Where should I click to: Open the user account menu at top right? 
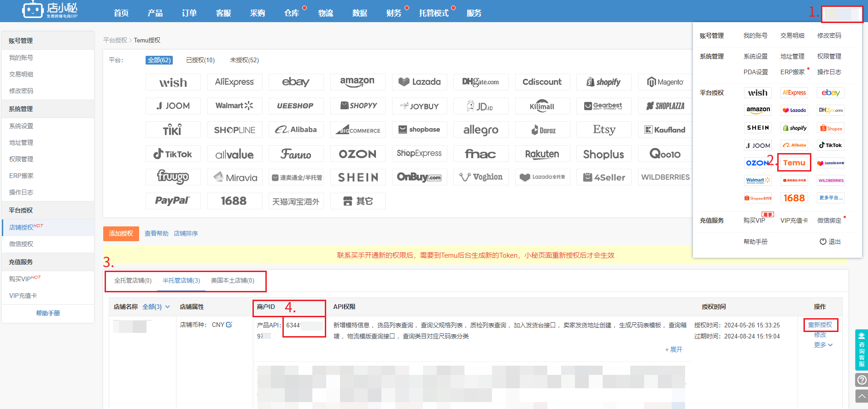842,14
